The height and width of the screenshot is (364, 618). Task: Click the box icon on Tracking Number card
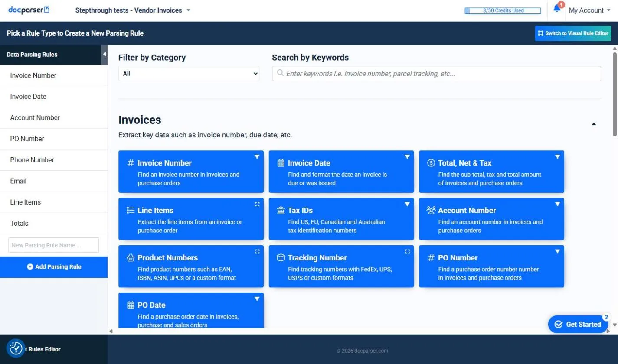(x=281, y=258)
